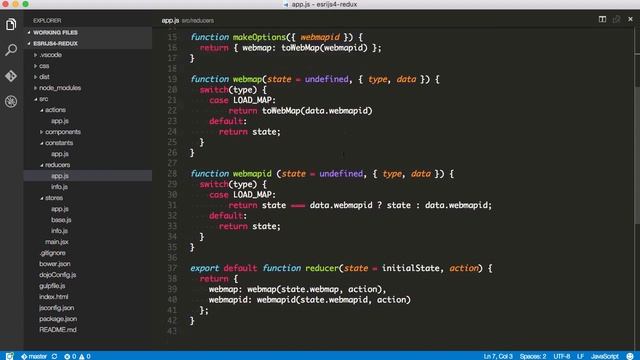Click the leftmost status bar icon
Screen dimensions: 640x360
pyautogui.click(x=10, y=356)
